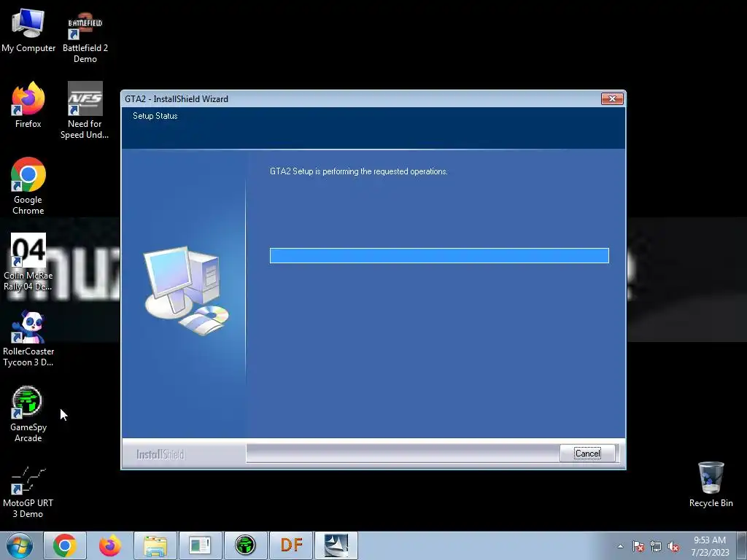Image resolution: width=747 pixels, height=560 pixels.
Task: Click the 'GTA2 Setup is performing' status message
Action: pyautogui.click(x=359, y=171)
